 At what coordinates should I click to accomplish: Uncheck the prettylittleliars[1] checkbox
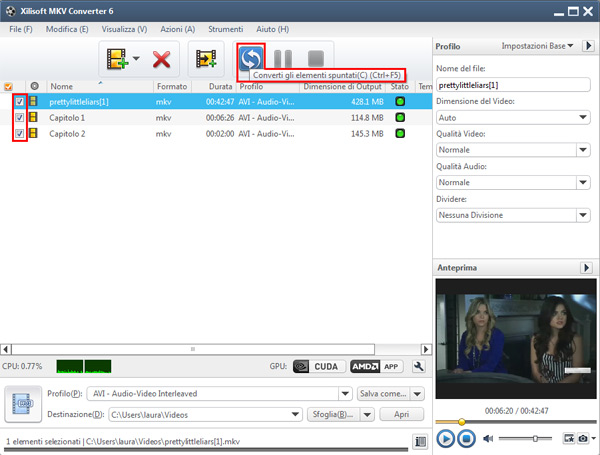[20, 102]
